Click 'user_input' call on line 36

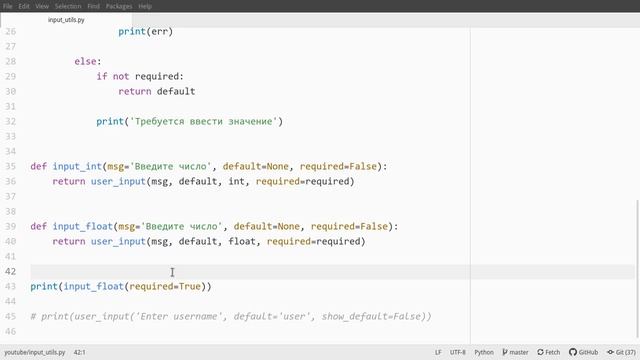[x=118, y=181]
